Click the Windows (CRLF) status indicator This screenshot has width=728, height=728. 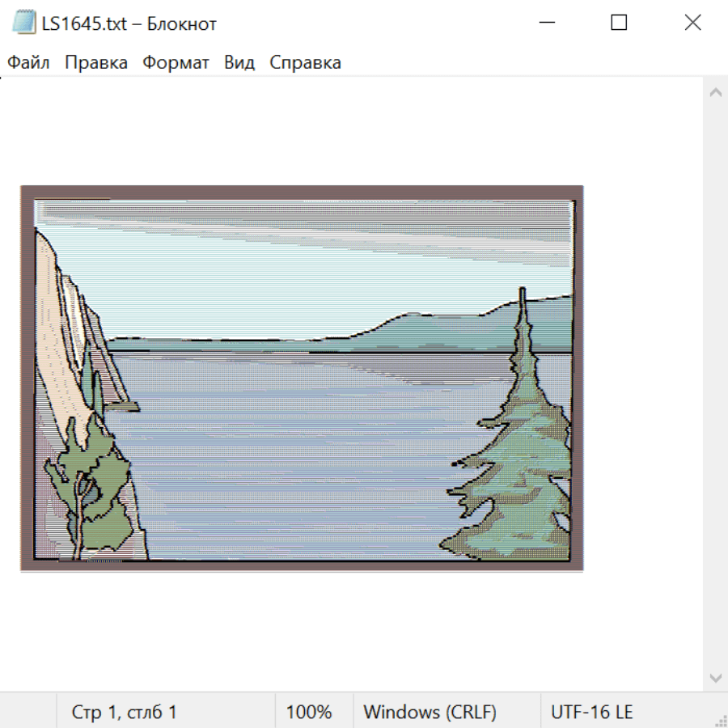coord(430,712)
